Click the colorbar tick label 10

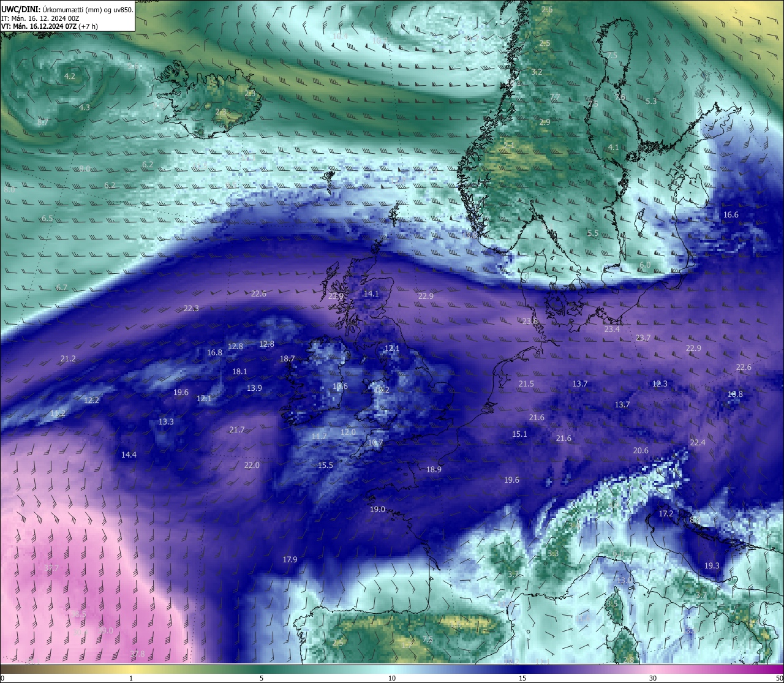pos(392,678)
